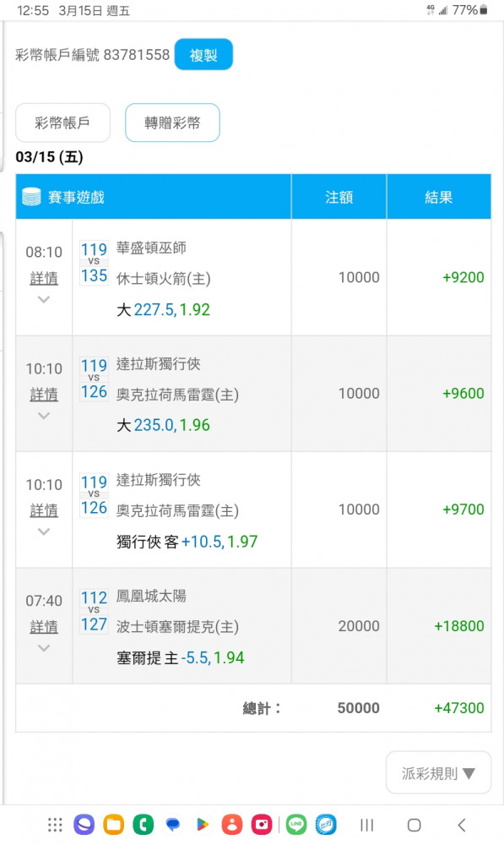Switch to the 轉贈彩幣 tab
The height and width of the screenshot is (845, 504).
(172, 123)
